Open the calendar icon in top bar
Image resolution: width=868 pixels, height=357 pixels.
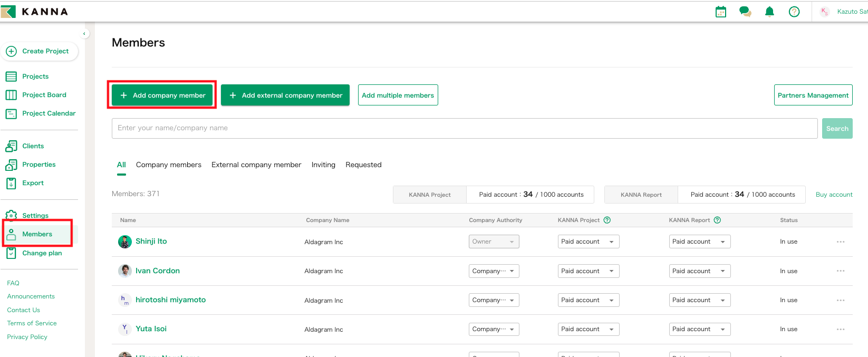tap(720, 12)
